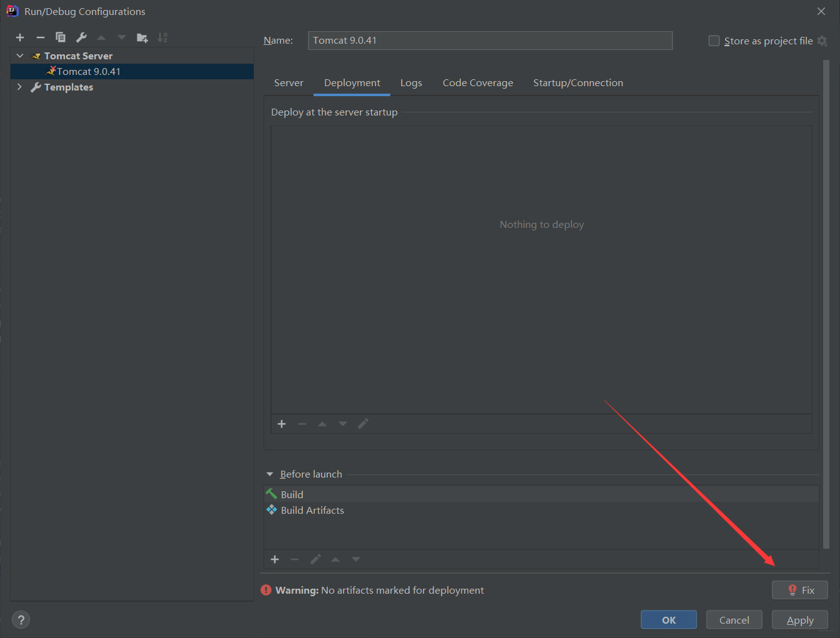Open help with question mark icon

21,620
